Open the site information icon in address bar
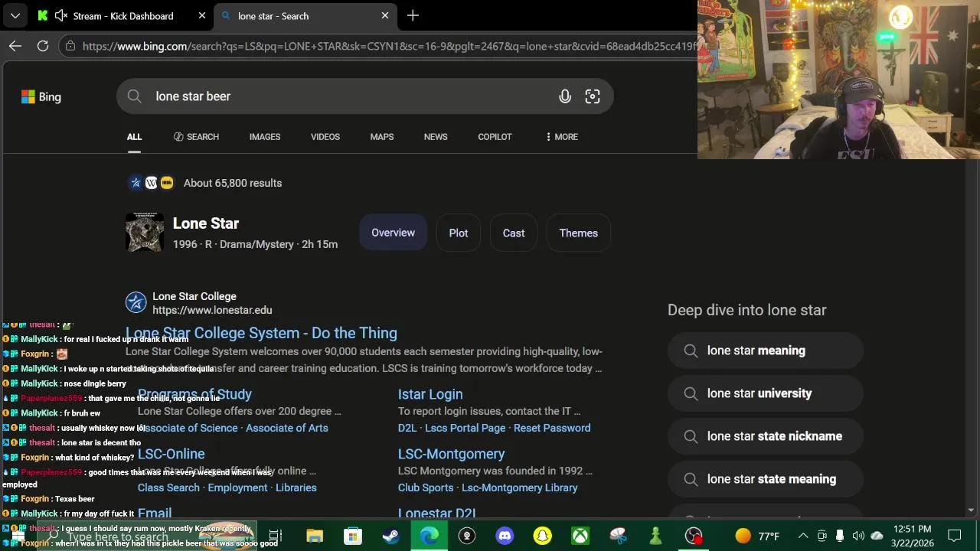Image resolution: width=980 pixels, height=551 pixels. point(70,46)
